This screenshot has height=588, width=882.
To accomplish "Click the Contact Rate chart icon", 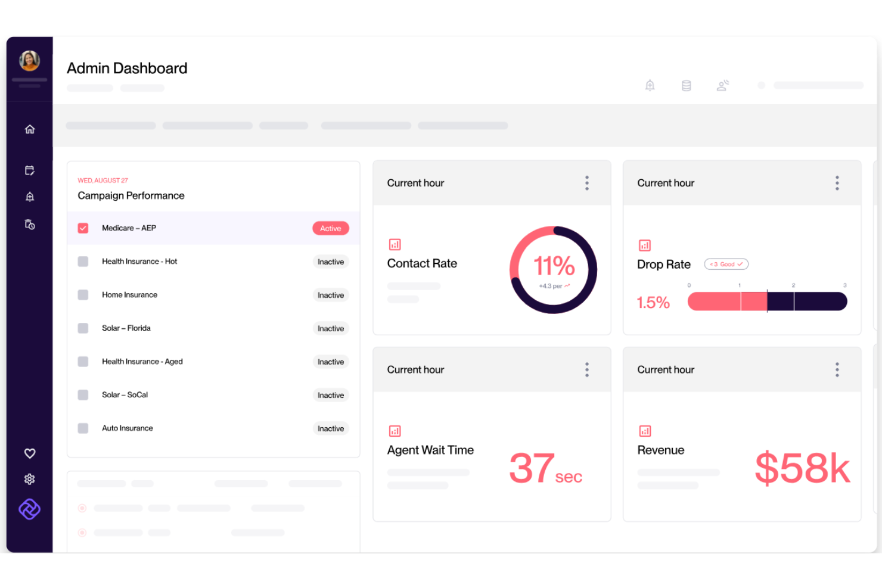I will (394, 244).
